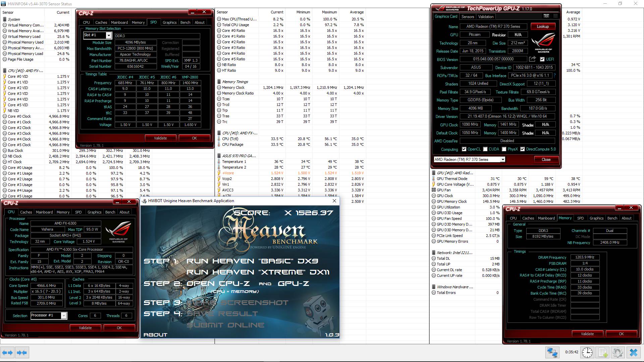644x362 pixels.
Task: Click the lightning icon next to Core #0 VID
Action: click(x=5, y=76)
